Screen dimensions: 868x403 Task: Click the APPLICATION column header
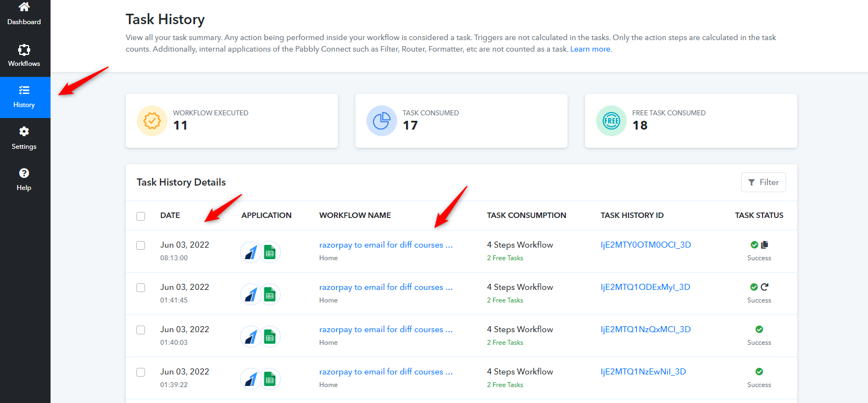(266, 215)
